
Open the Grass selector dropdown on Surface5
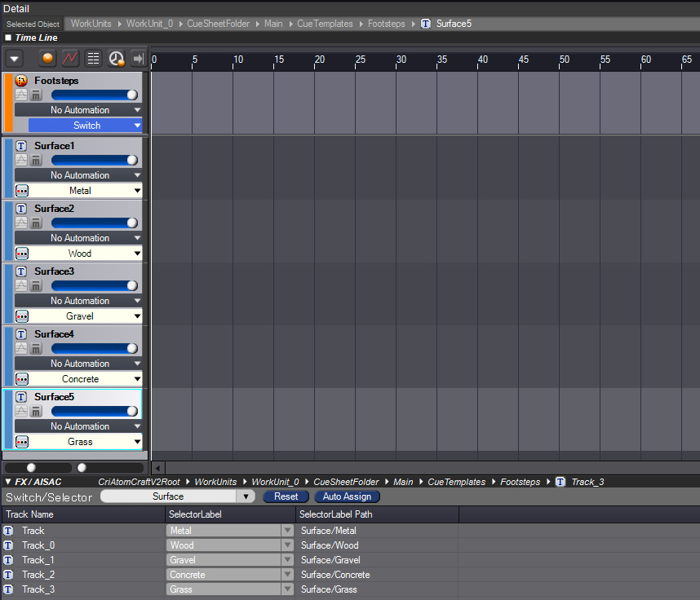86,442
